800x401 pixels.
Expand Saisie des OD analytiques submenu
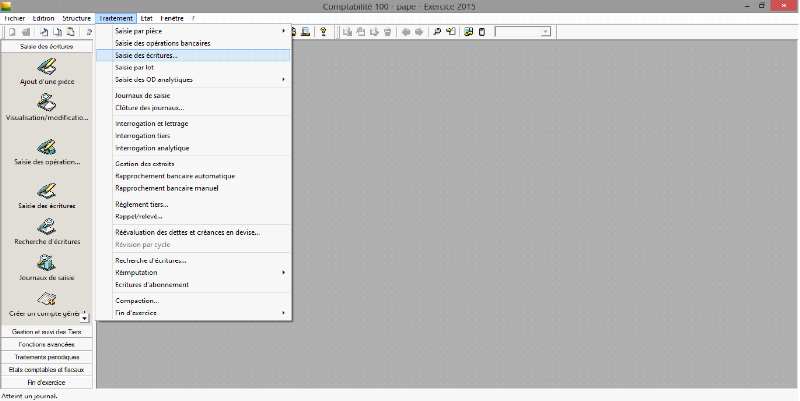pyautogui.click(x=194, y=80)
